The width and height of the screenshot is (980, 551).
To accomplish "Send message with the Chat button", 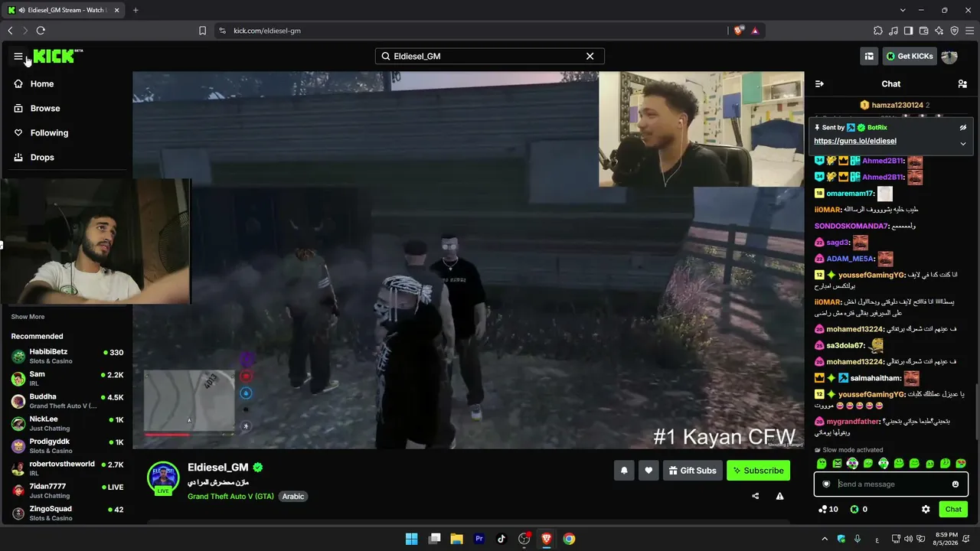I will pyautogui.click(x=953, y=509).
